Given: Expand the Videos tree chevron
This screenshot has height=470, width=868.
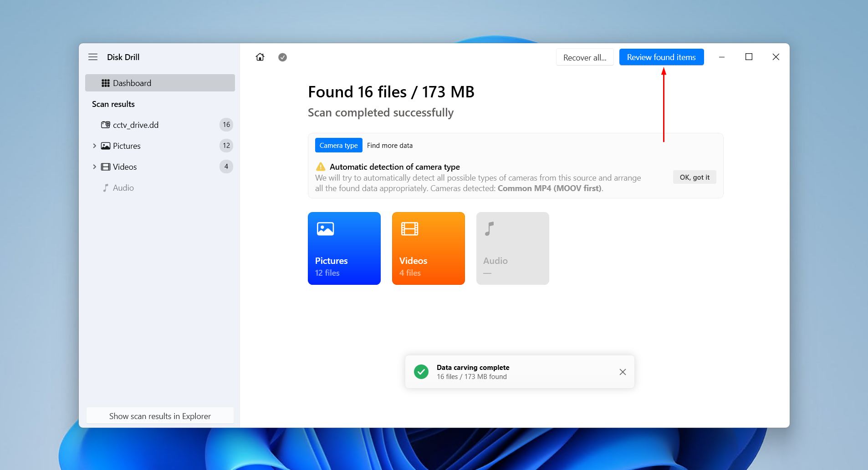Looking at the screenshot, I should pyautogui.click(x=94, y=167).
